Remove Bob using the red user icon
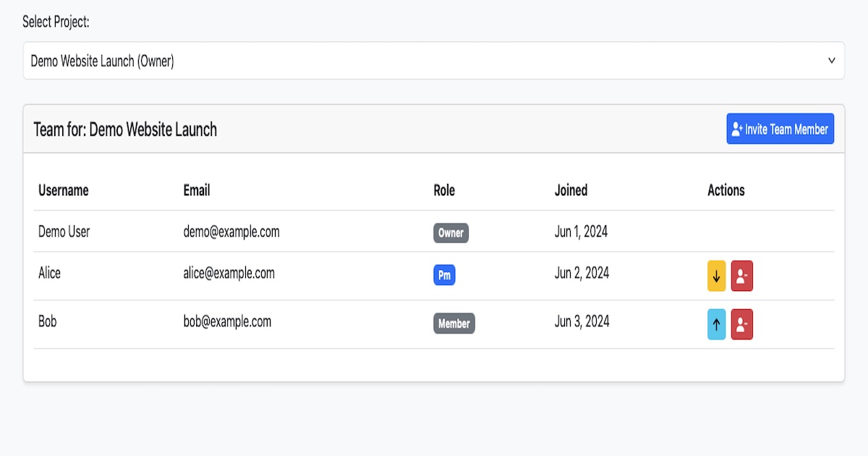The height and width of the screenshot is (456, 868). point(741,324)
